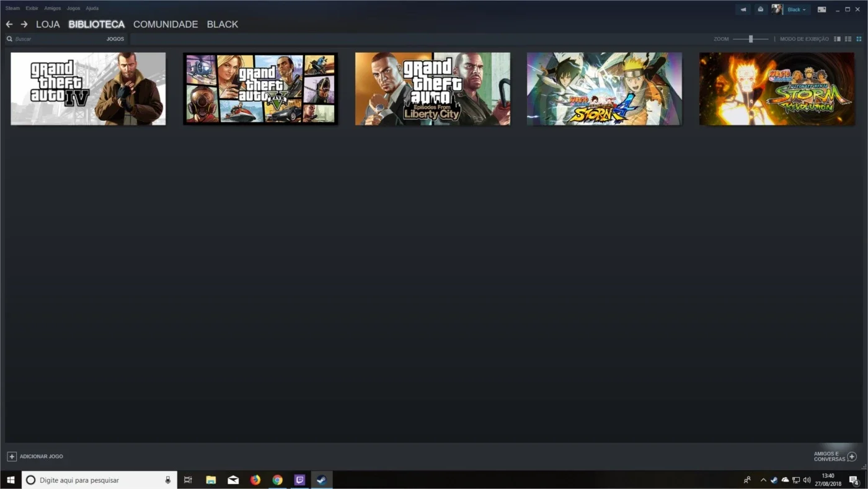Open the OneDrive tray icon
Image resolution: width=868 pixels, height=489 pixels.
coord(785,480)
